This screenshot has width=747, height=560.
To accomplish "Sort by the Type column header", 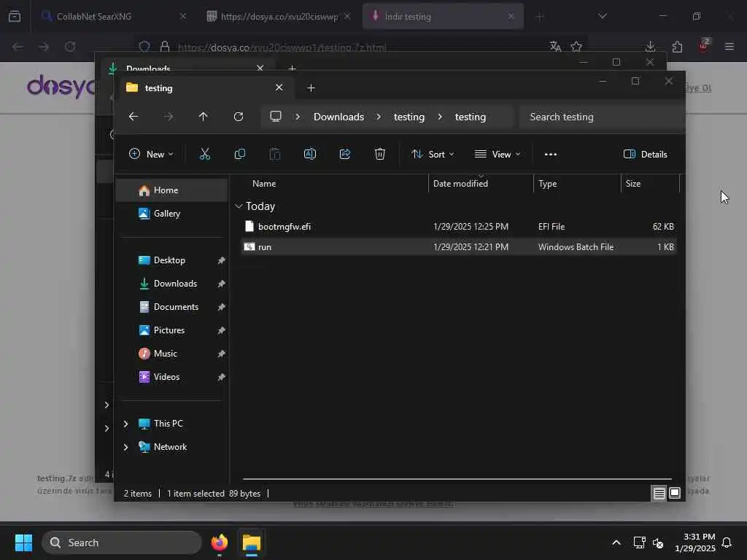I will [577, 183].
